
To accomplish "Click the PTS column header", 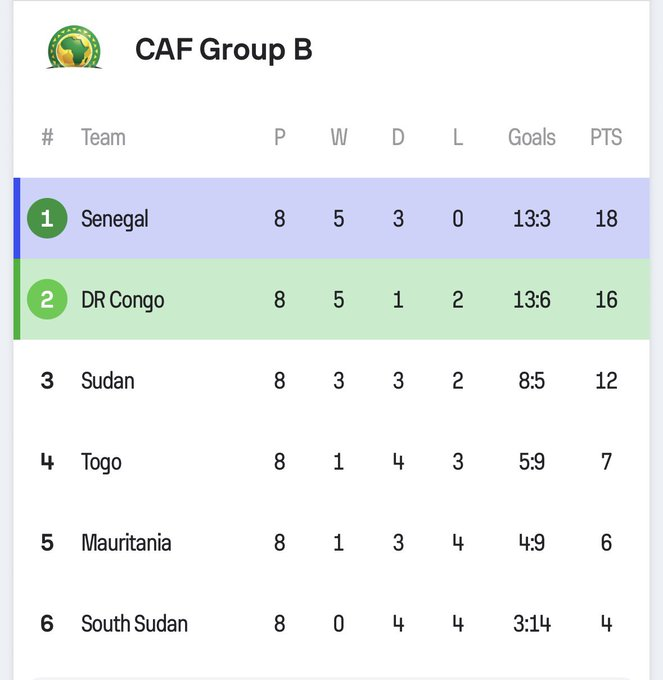I will 605,137.
